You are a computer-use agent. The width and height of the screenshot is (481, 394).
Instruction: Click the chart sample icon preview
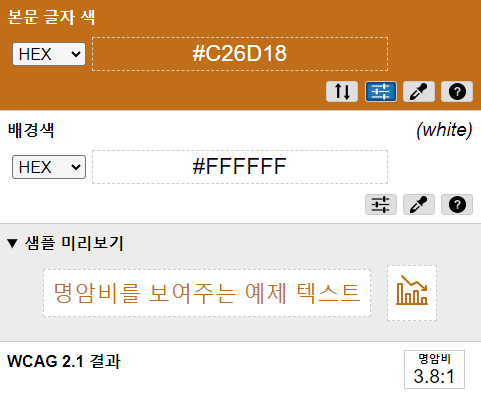(412, 293)
